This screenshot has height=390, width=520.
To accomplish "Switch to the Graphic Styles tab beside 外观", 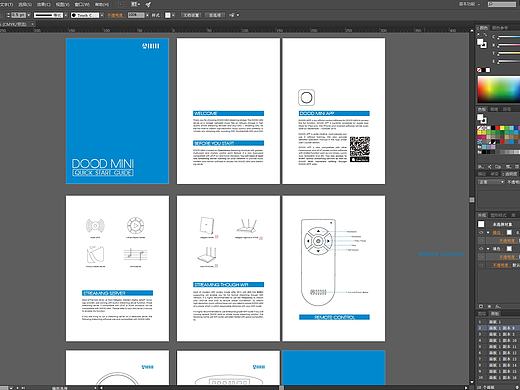I will (498, 215).
